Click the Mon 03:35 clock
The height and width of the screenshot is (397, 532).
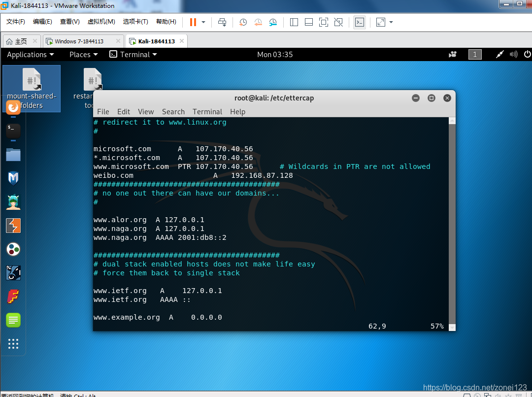[x=275, y=55]
